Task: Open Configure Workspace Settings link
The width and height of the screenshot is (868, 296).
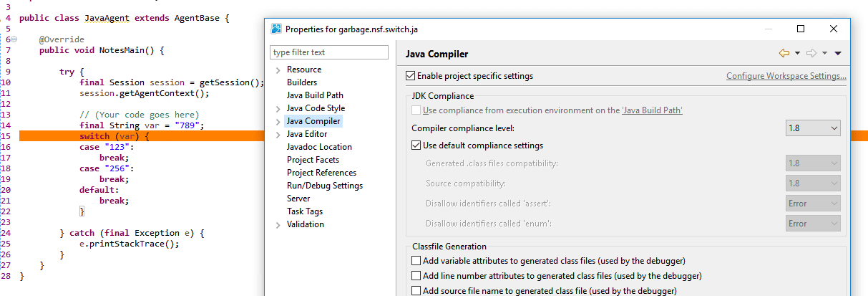Action: [786, 76]
